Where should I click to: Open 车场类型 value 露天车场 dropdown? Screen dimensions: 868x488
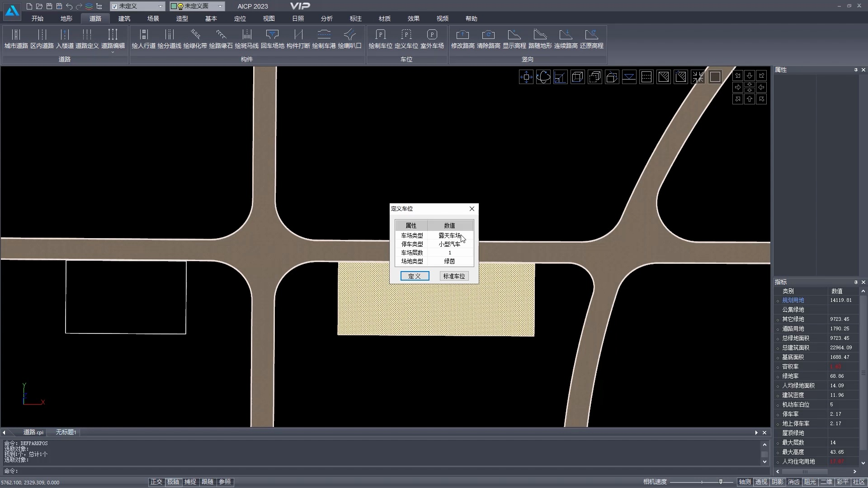point(450,235)
